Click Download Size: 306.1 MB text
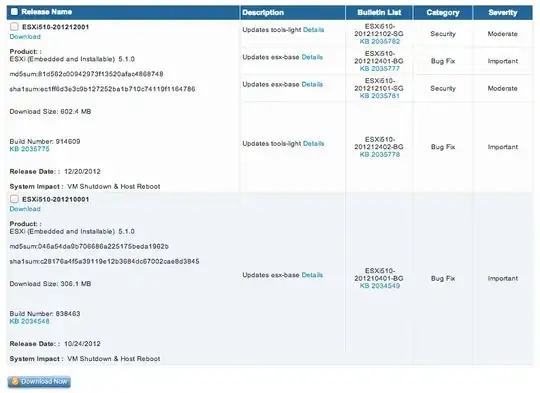This screenshot has height=393, width=540. click(x=50, y=283)
